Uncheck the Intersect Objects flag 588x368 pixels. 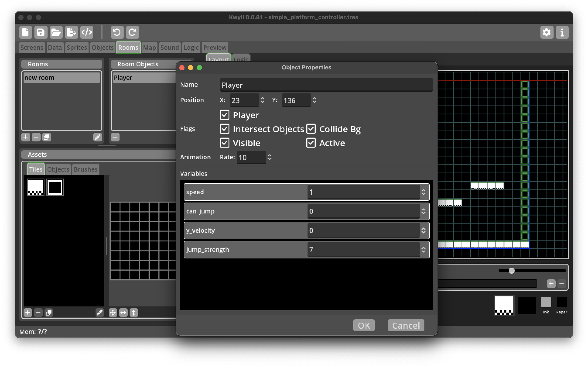[x=224, y=129]
